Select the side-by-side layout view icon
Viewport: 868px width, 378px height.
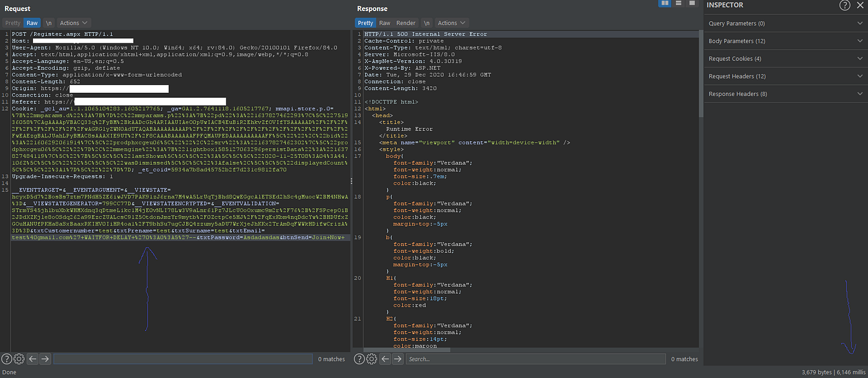click(x=665, y=3)
